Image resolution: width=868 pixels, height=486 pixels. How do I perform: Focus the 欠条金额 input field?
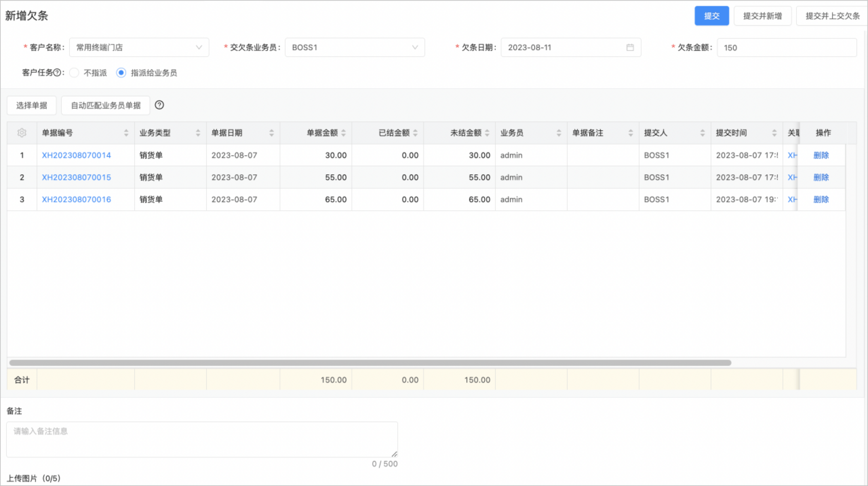(787, 48)
